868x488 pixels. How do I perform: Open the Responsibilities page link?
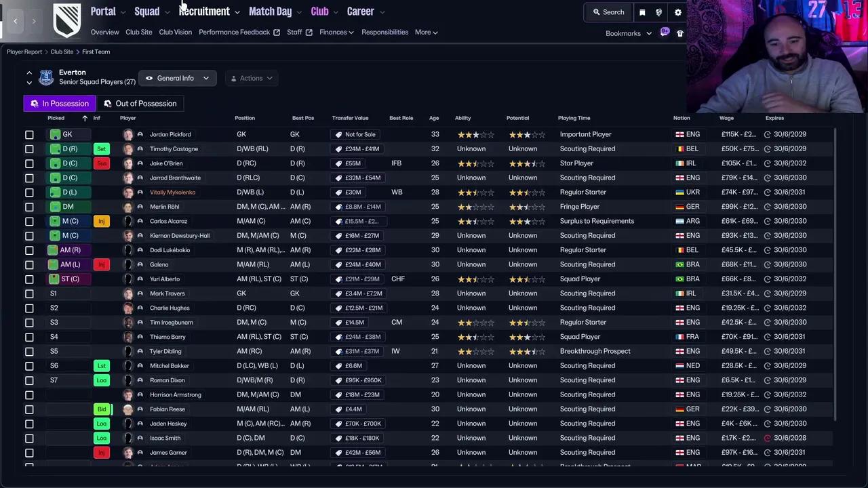point(384,33)
